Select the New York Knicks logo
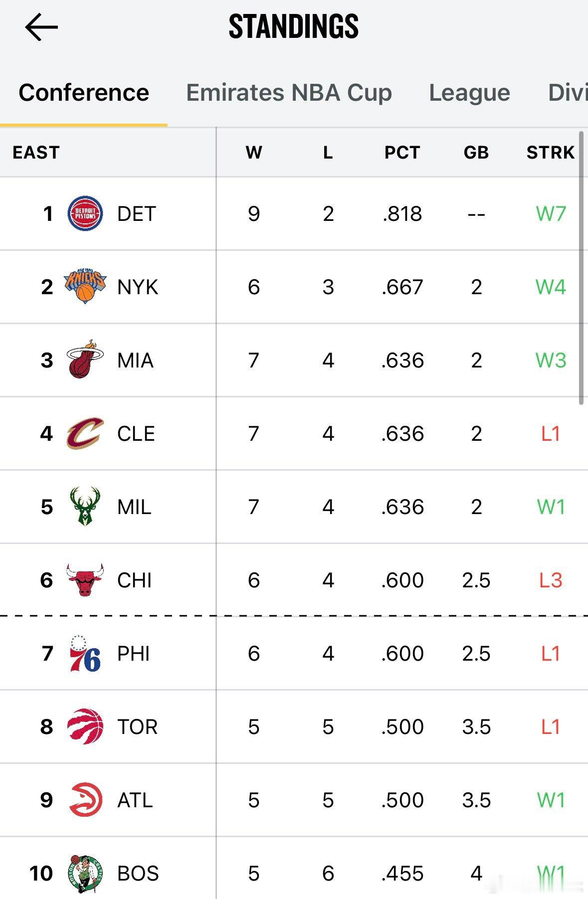 (85, 286)
